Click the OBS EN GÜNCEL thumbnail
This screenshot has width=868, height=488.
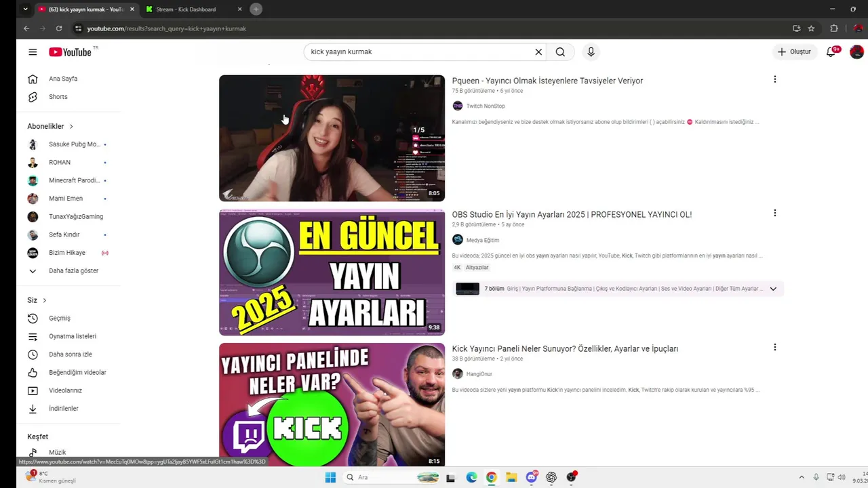(332, 272)
